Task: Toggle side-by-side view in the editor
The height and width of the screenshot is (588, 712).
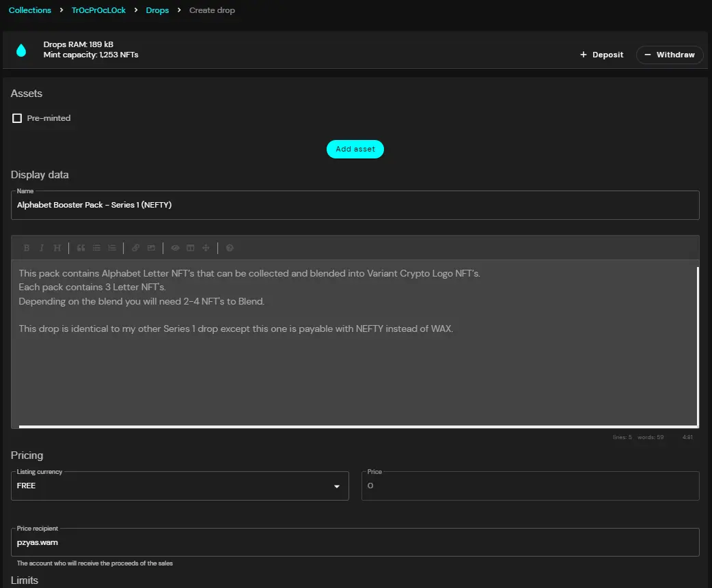Action: 191,248
